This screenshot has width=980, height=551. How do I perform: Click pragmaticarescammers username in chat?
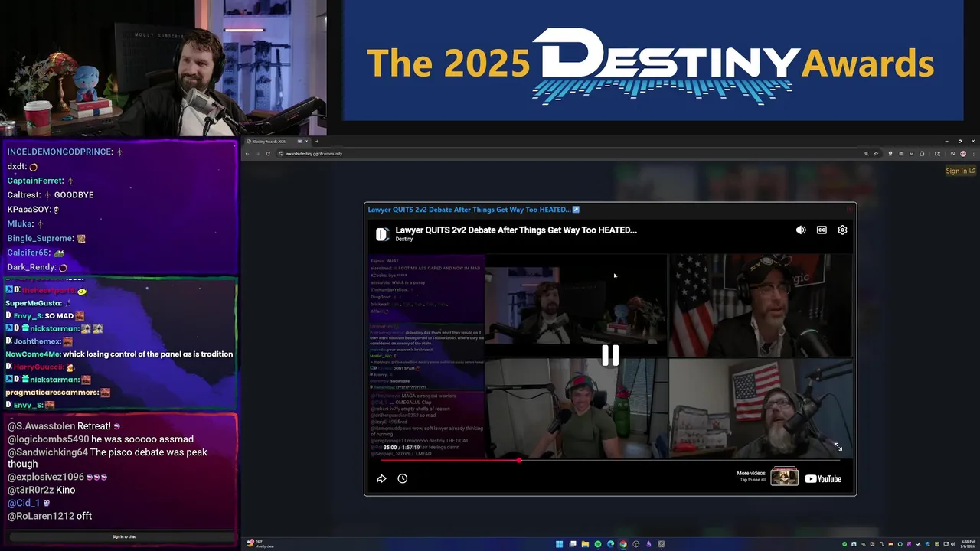coord(51,393)
